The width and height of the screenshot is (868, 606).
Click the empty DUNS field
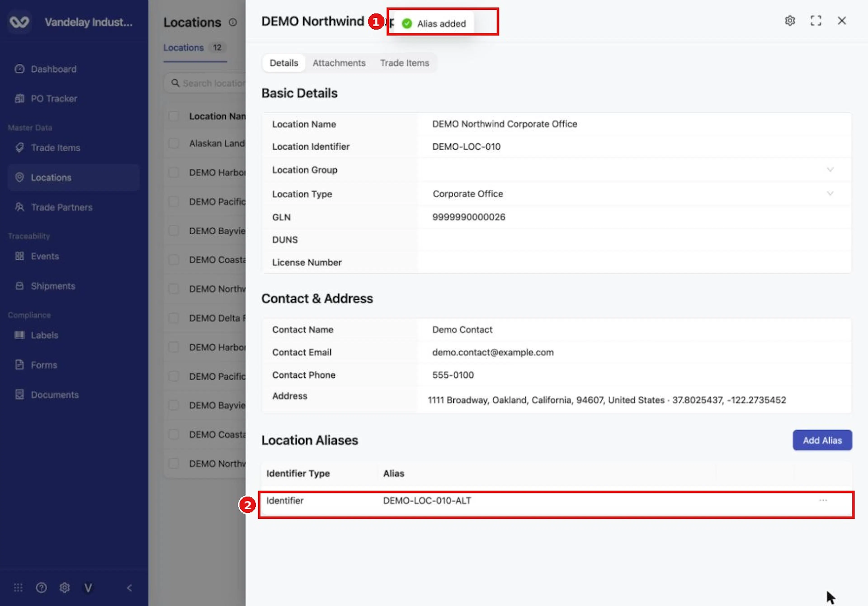pos(634,240)
